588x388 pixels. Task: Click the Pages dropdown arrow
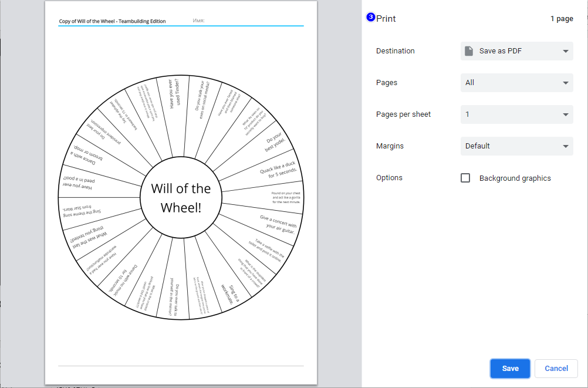coord(565,83)
